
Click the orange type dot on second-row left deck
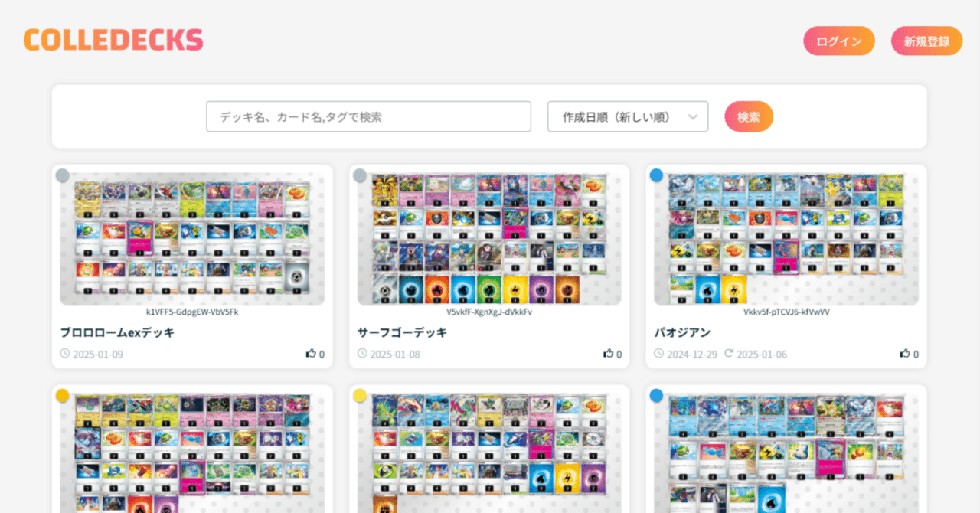point(63,396)
